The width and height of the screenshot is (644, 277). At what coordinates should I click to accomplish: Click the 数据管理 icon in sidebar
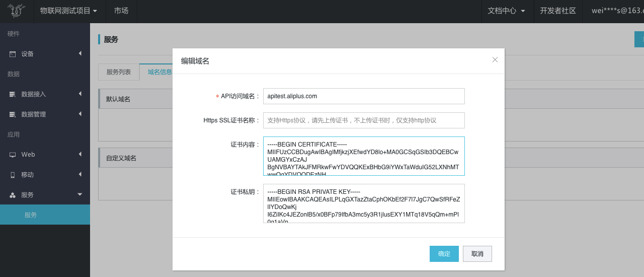click(13, 114)
